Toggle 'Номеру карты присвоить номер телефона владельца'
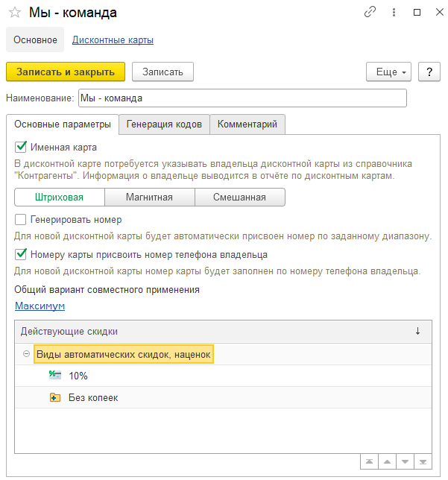 pyautogui.click(x=21, y=255)
